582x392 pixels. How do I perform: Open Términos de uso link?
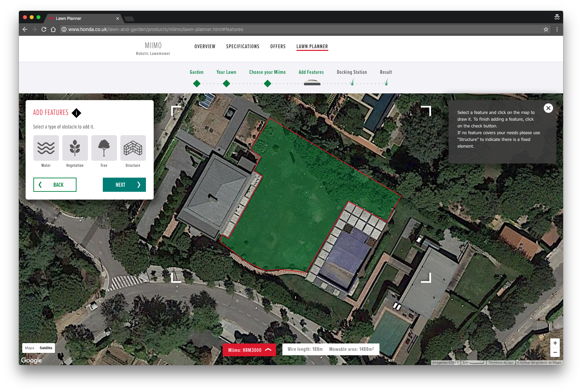[x=500, y=363]
